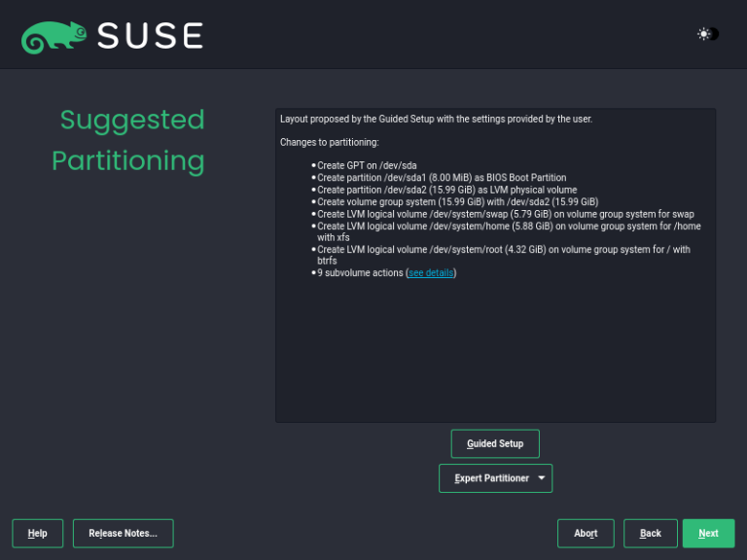
Task: Select the 'Create volume group system' line
Action: point(458,202)
